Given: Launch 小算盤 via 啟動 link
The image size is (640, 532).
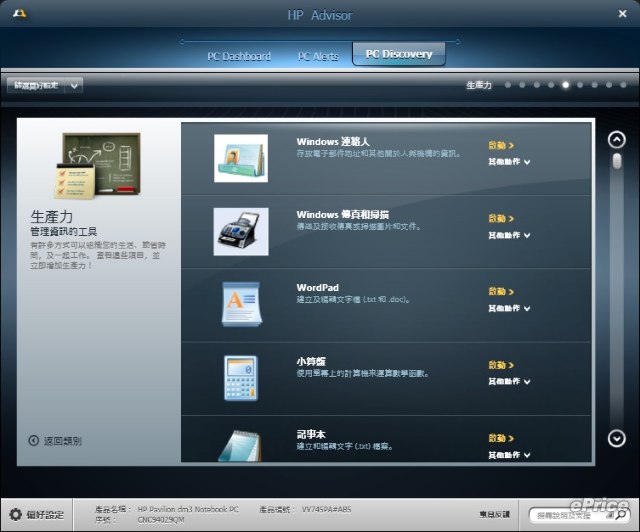Looking at the screenshot, I should click(x=501, y=365).
